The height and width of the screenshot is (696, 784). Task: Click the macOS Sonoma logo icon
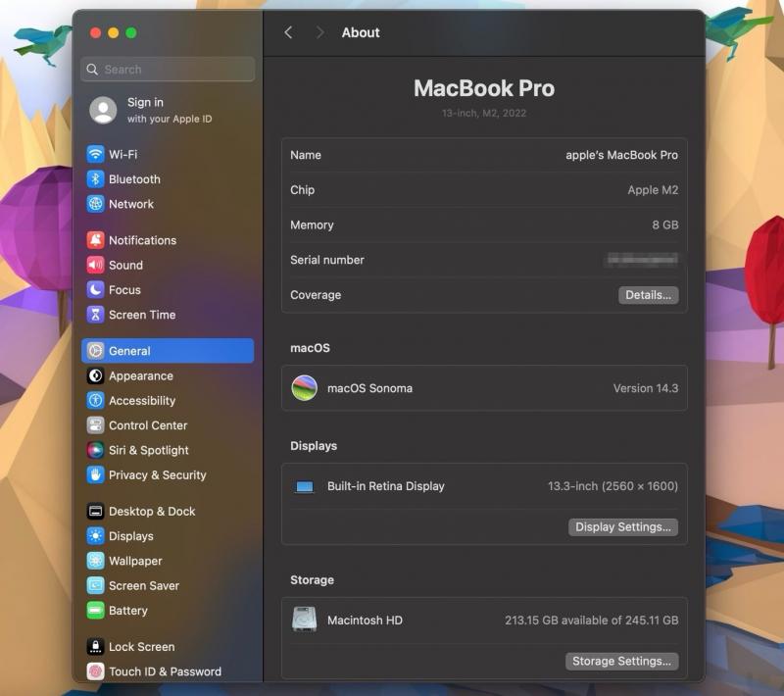[304, 388]
